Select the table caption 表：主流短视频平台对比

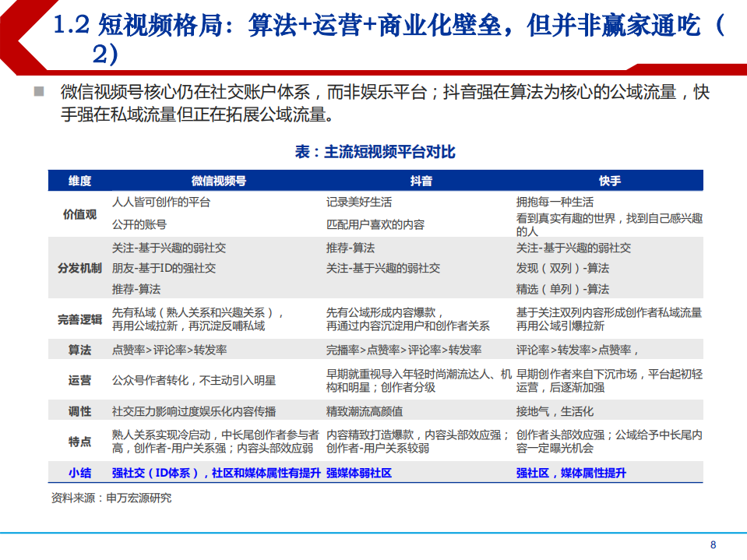point(373,153)
